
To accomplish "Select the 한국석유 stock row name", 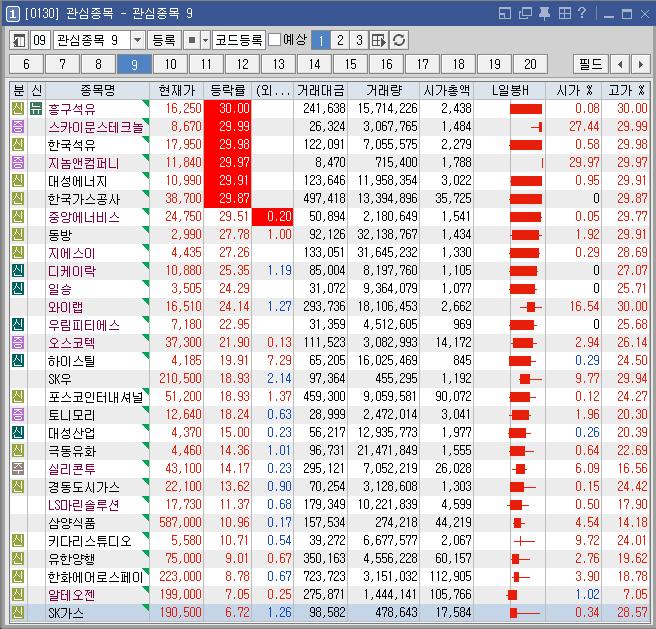I will (x=72, y=145).
